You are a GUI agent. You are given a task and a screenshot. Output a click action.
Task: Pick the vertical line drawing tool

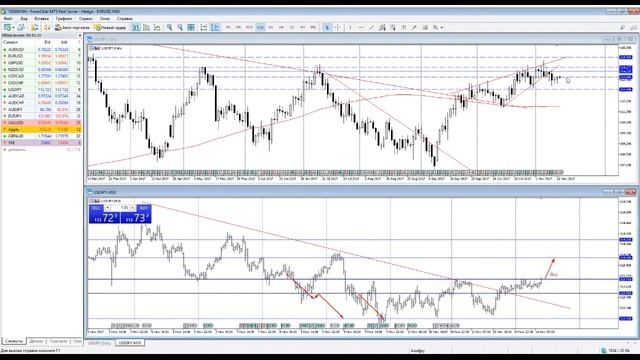tap(350, 27)
